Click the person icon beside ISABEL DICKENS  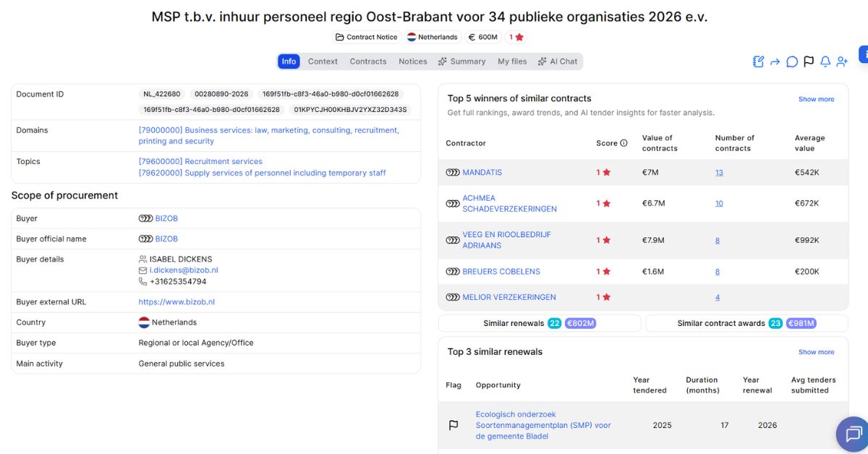click(142, 259)
